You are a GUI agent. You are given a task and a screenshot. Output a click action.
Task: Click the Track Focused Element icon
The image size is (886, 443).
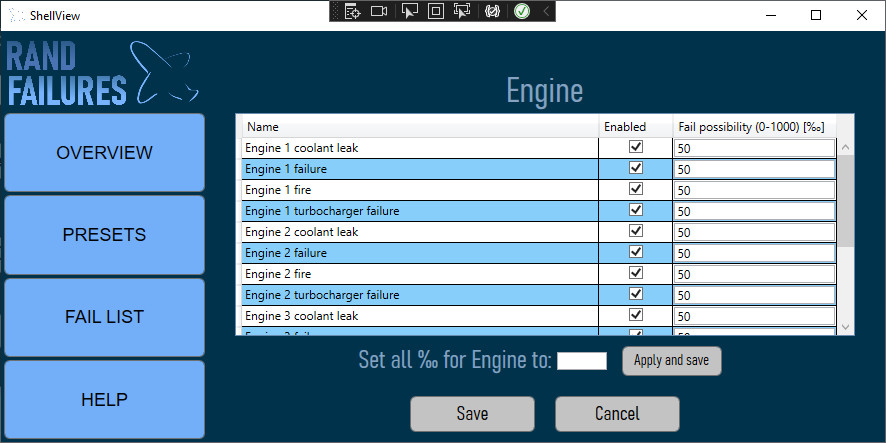click(x=462, y=12)
